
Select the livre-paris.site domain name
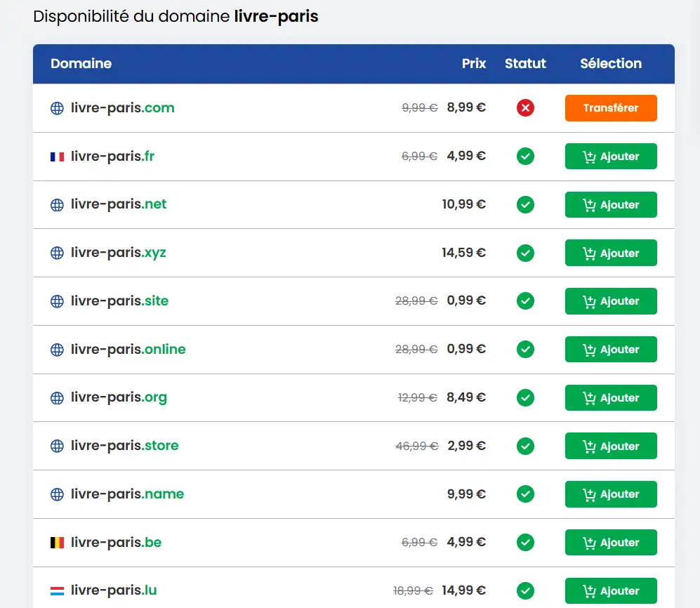[119, 301]
